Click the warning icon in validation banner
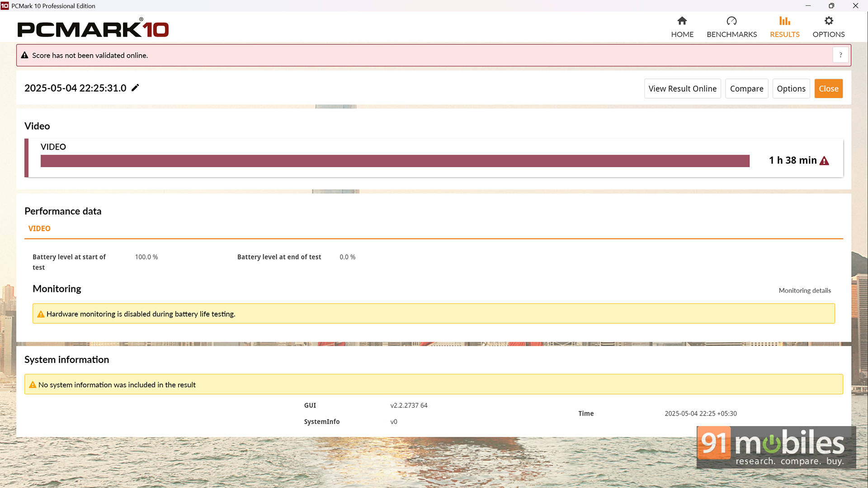868x488 pixels. click(25, 55)
